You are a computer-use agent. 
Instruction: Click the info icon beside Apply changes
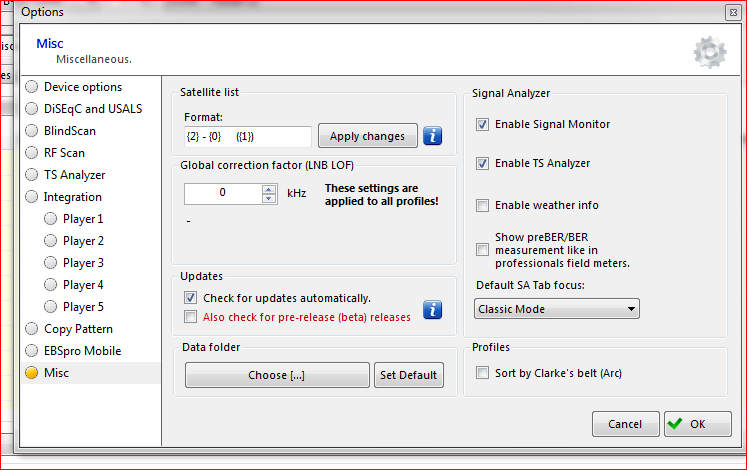point(432,136)
